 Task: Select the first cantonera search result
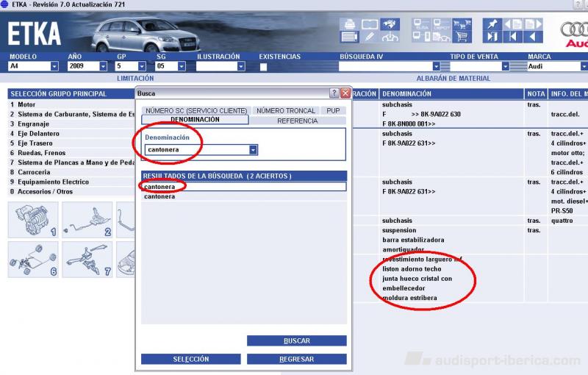click(x=244, y=187)
